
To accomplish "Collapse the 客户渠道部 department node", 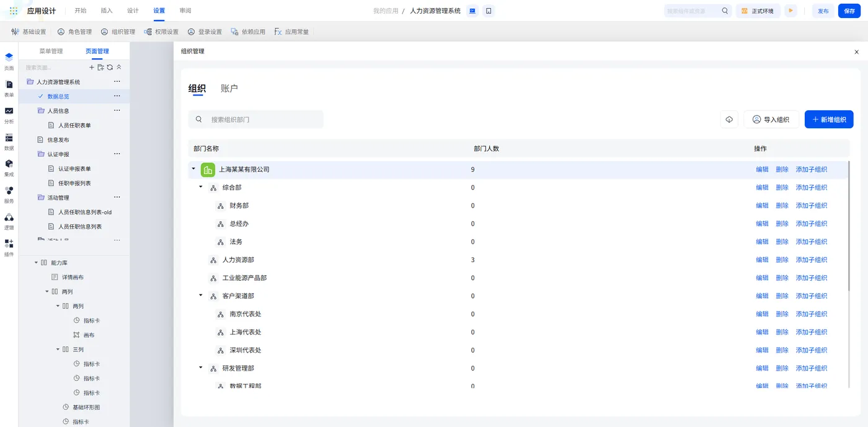I will [200, 295].
